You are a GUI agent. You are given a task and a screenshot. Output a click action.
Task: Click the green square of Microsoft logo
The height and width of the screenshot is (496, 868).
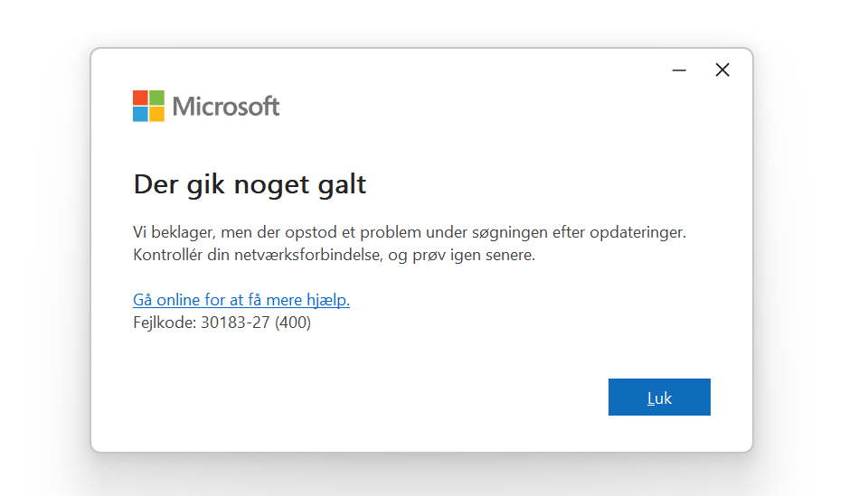coord(156,98)
